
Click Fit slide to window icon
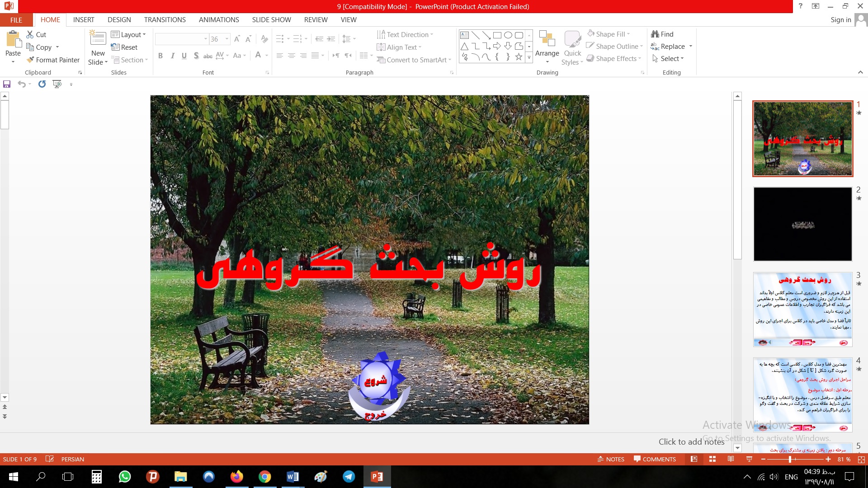pos(861,459)
